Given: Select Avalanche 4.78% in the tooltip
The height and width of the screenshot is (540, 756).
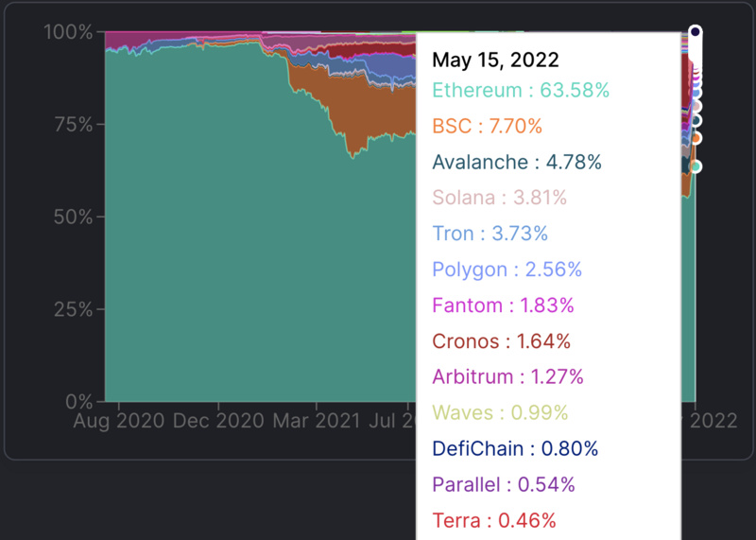Looking at the screenshot, I should (x=517, y=163).
